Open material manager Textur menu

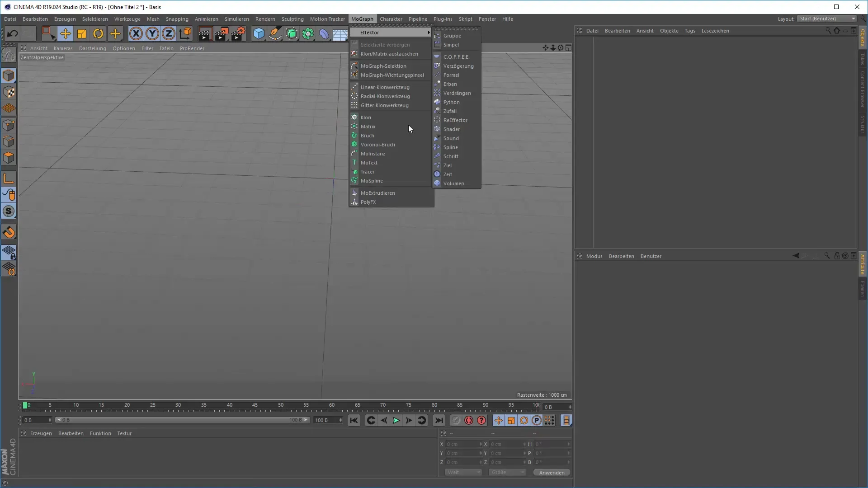(x=124, y=433)
